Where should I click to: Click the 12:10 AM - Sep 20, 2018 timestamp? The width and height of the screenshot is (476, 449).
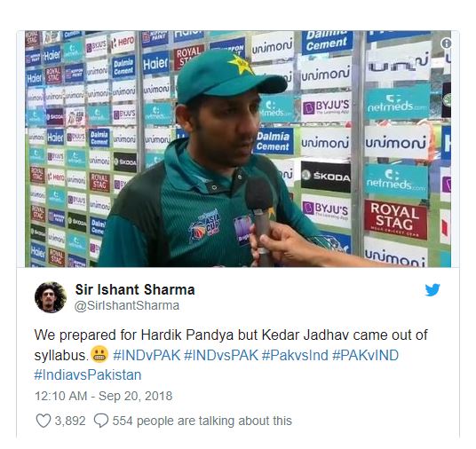click(104, 396)
